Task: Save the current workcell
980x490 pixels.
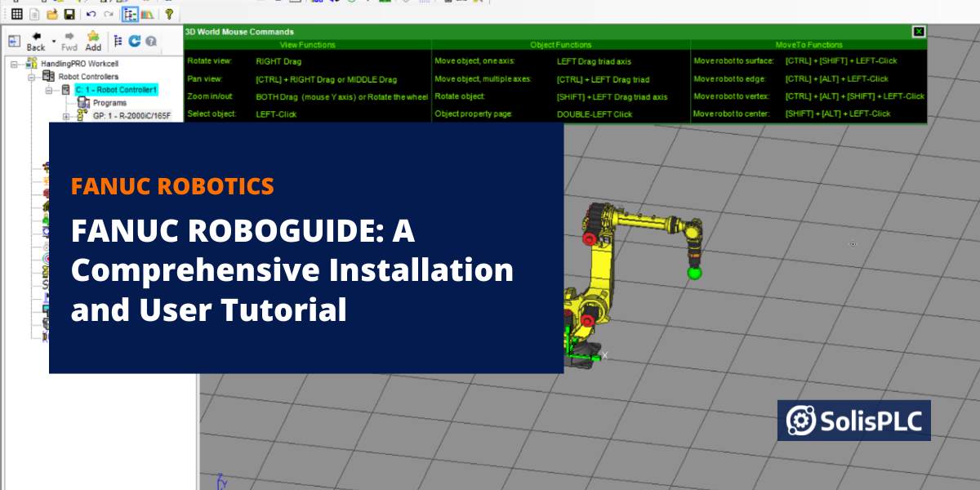Action: pyautogui.click(x=69, y=14)
